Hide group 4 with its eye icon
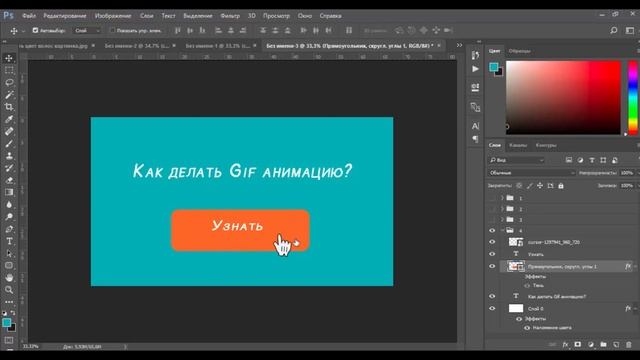This screenshot has height=360, width=640. pos(492,231)
